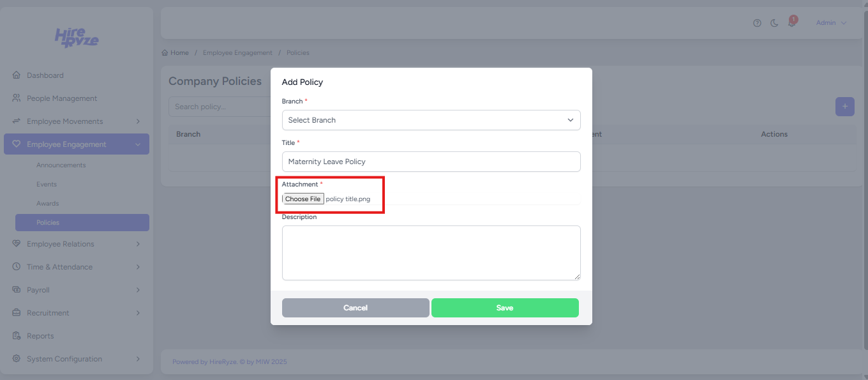Open the Admin user menu
This screenshot has width=868, height=380.
click(831, 23)
